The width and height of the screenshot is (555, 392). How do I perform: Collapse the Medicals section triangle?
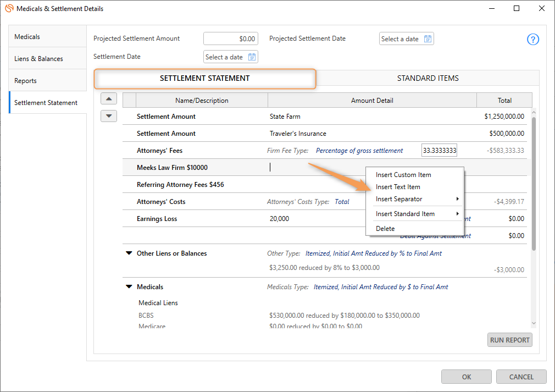point(129,287)
